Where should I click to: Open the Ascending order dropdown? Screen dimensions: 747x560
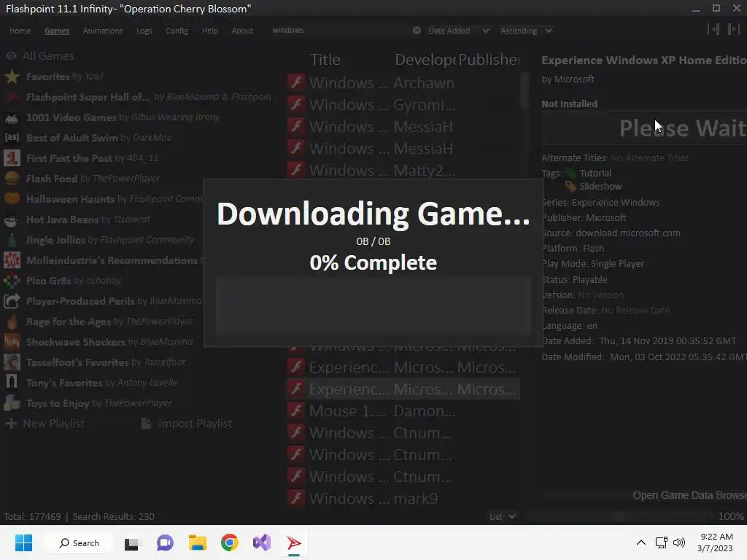[x=526, y=31]
